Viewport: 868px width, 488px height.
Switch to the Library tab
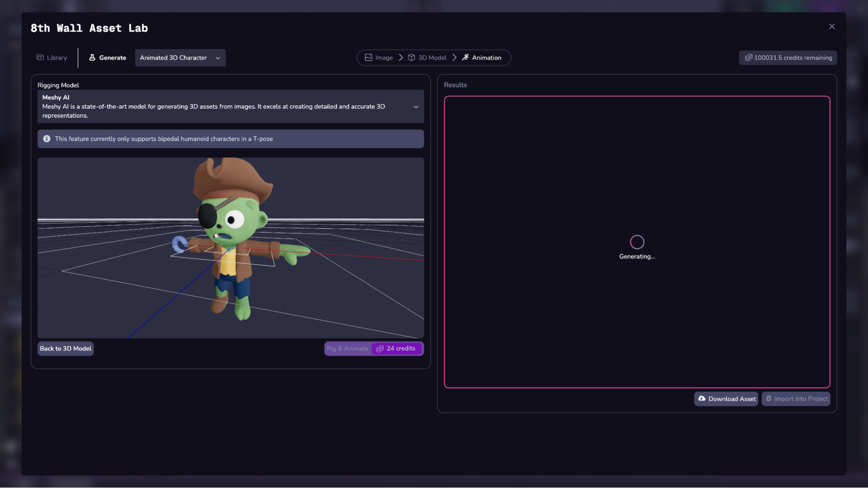pos(52,58)
